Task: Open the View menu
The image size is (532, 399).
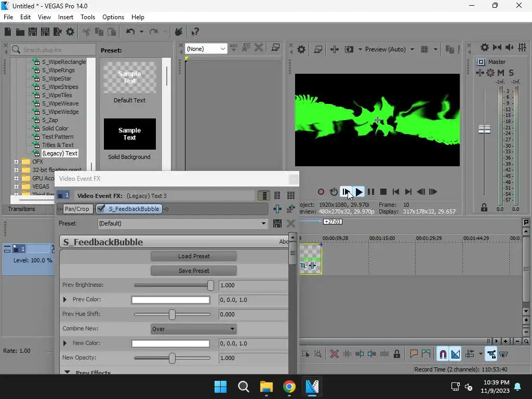Action: click(x=45, y=17)
